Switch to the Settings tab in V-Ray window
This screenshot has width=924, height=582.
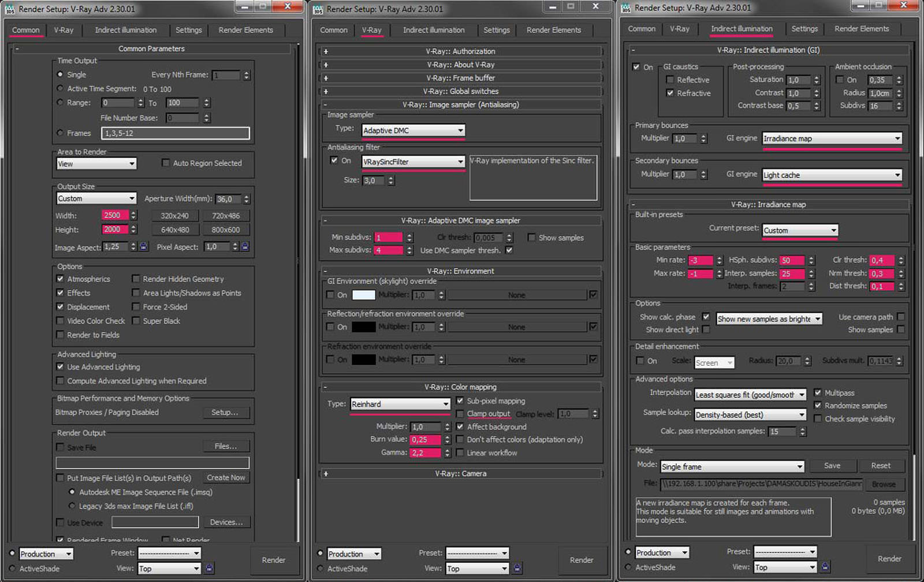click(496, 30)
